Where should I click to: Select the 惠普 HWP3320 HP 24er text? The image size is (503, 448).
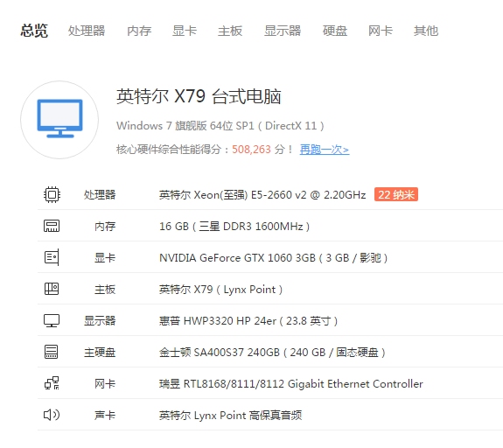pyautogui.click(x=248, y=321)
